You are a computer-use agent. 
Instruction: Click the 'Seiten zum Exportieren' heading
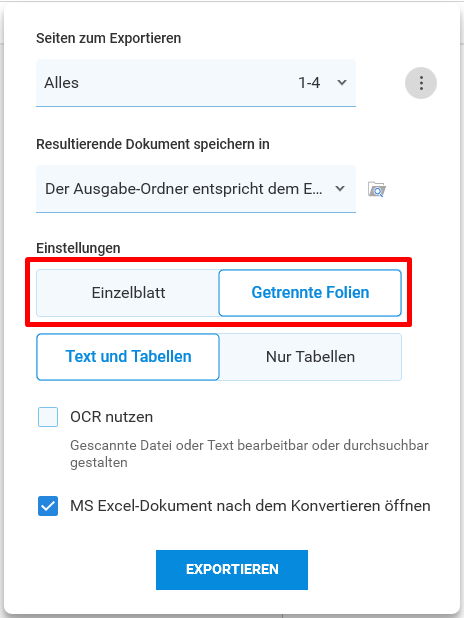[109, 38]
